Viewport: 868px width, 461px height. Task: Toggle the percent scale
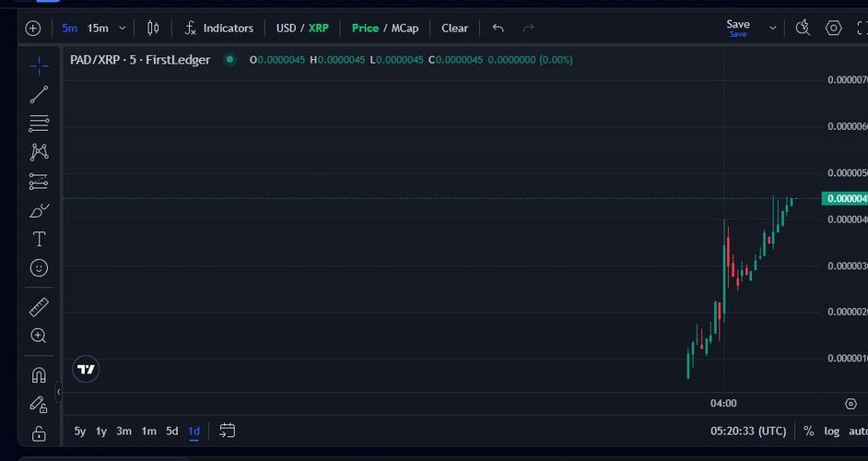[x=809, y=431]
